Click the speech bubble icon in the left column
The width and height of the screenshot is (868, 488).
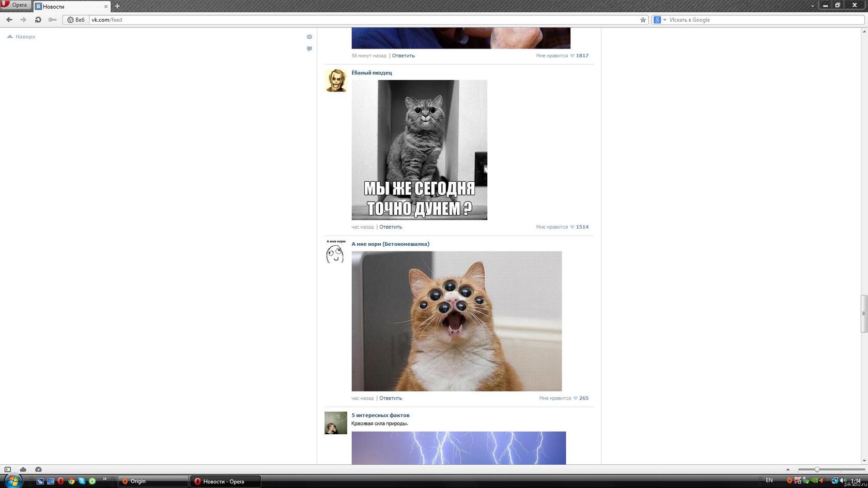[309, 49]
